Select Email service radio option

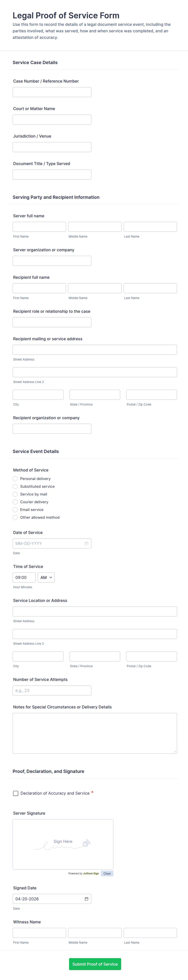(x=15, y=510)
